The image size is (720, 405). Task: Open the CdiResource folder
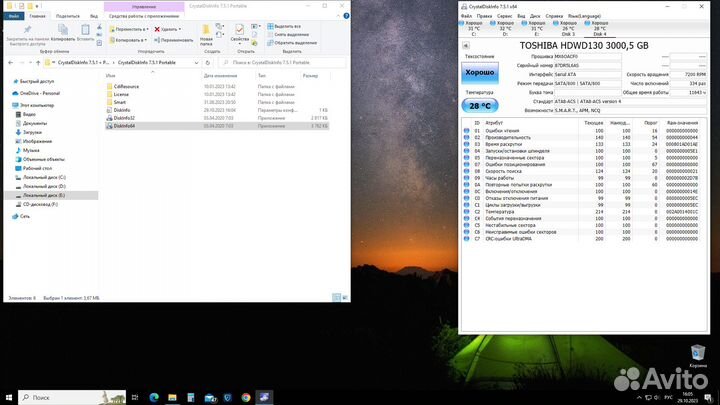(126, 86)
